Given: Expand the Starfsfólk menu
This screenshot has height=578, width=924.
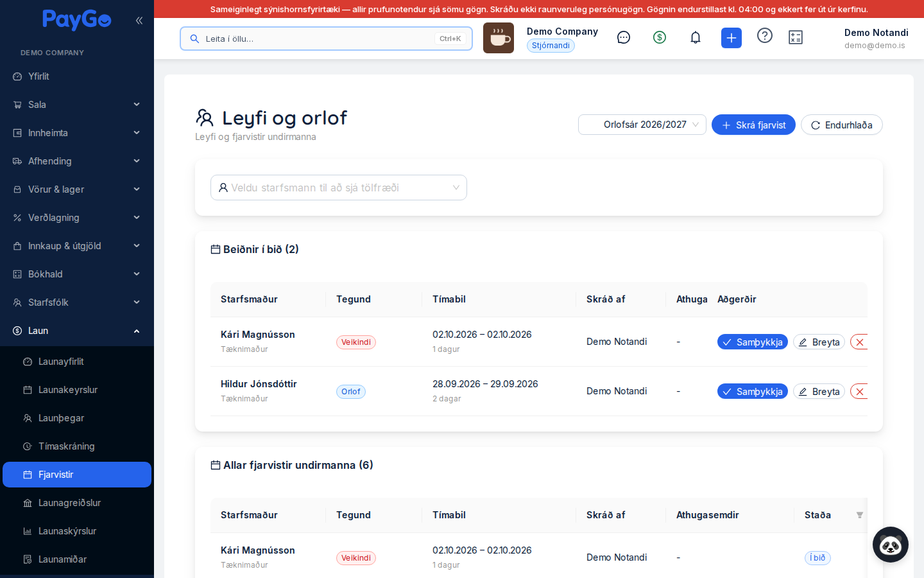Looking at the screenshot, I should tap(77, 302).
